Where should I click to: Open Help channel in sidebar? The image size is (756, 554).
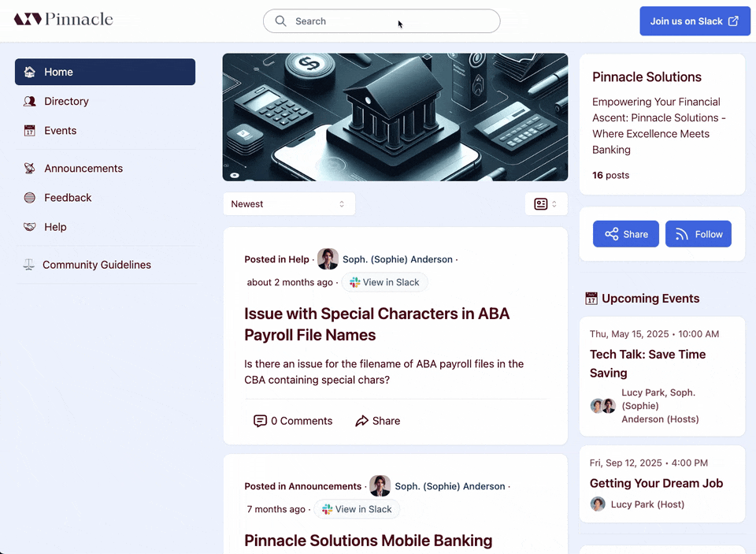tap(105, 227)
